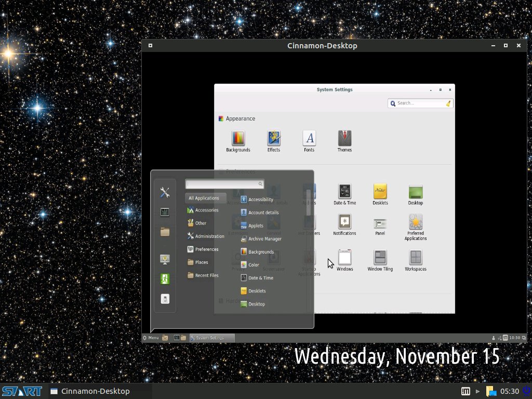
Task: Select the Recent Files category in menu
Action: 203,275
